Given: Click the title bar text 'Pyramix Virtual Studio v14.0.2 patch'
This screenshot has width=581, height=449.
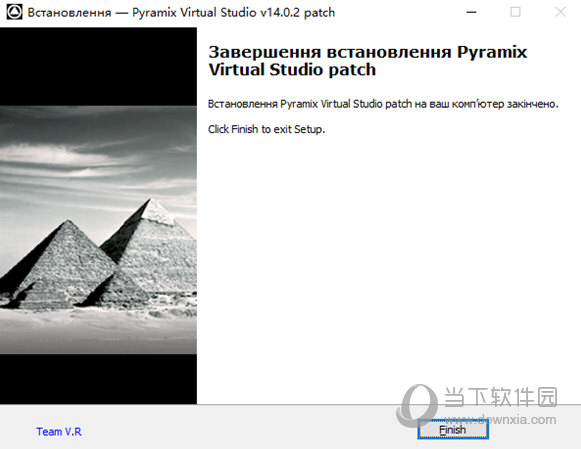Looking at the screenshot, I should coord(233,13).
